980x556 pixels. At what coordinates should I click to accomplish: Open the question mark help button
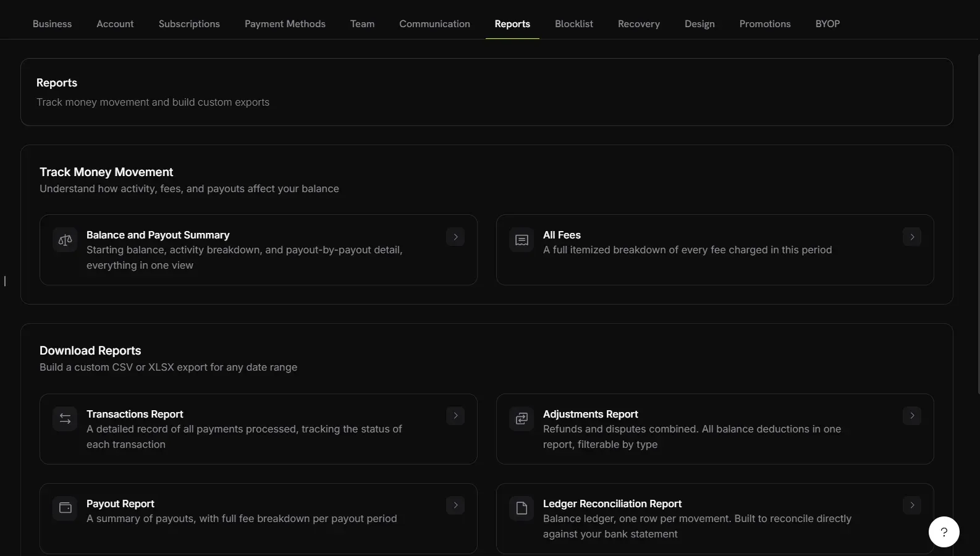coord(944,532)
